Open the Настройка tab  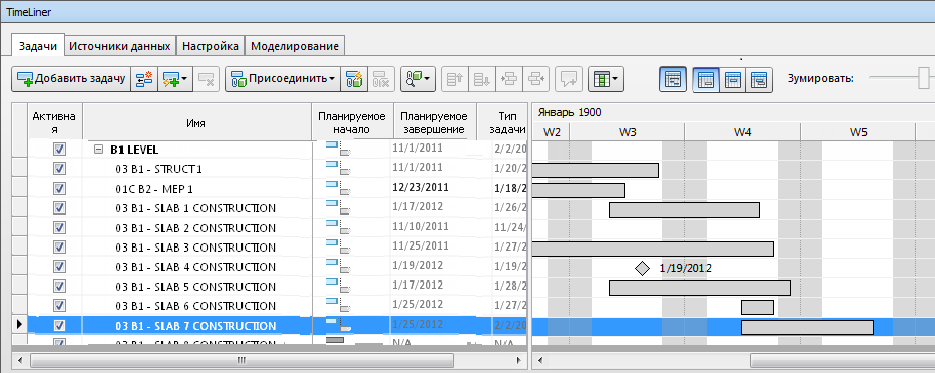tap(210, 46)
